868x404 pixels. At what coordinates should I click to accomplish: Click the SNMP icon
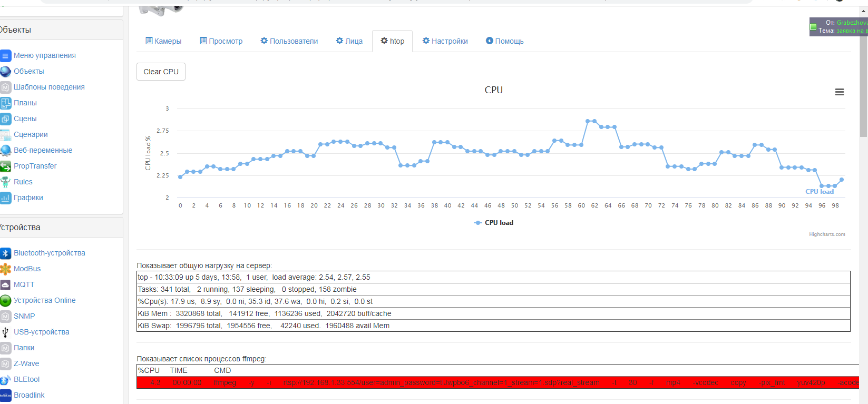(x=5, y=316)
